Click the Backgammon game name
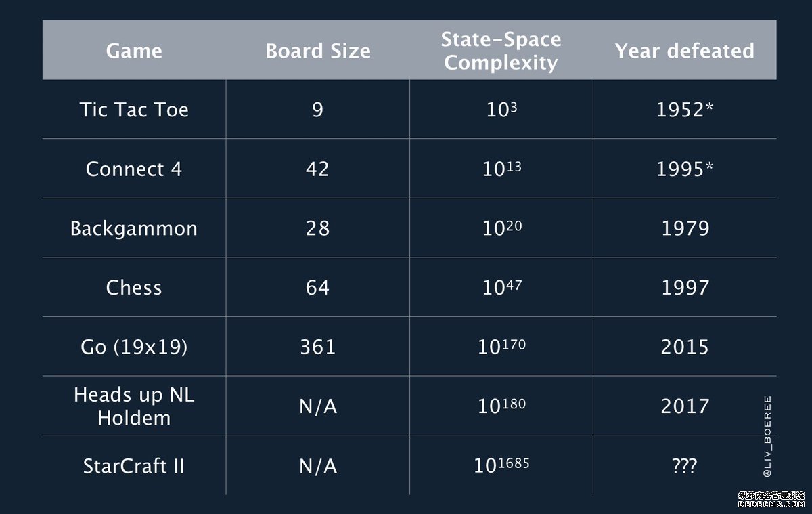 pos(134,228)
